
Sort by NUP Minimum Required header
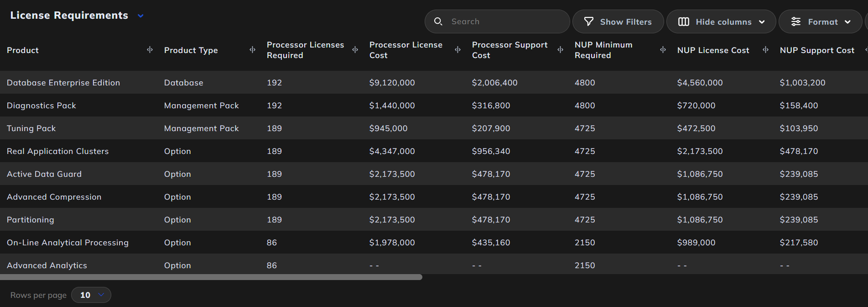click(603, 50)
